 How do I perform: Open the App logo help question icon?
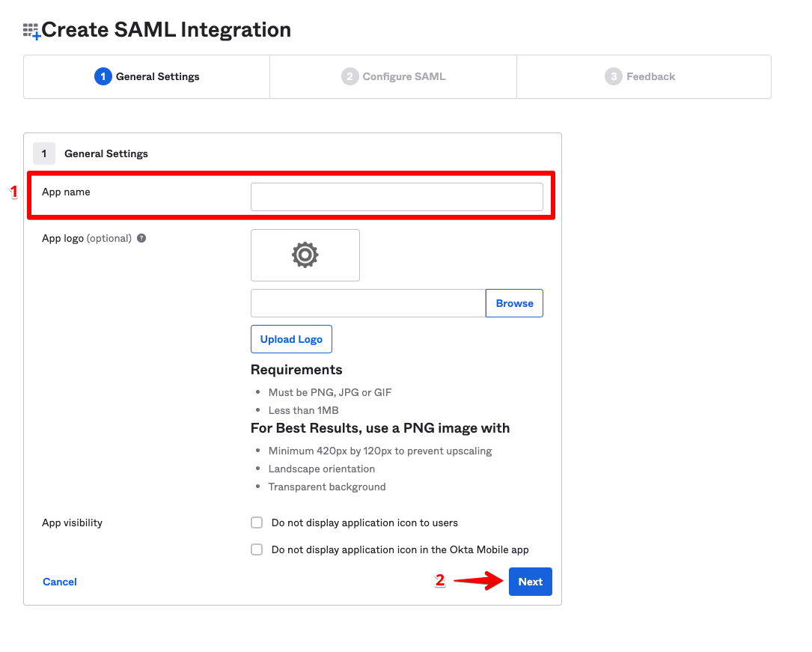[x=141, y=238]
